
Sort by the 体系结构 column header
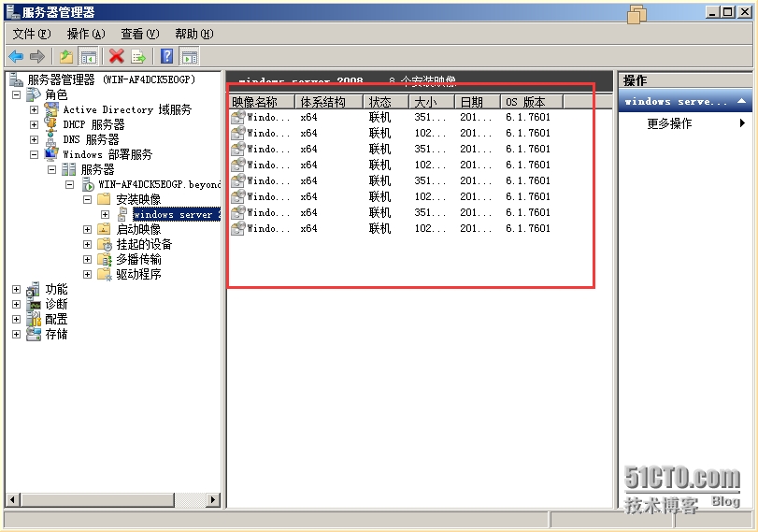pyautogui.click(x=329, y=102)
